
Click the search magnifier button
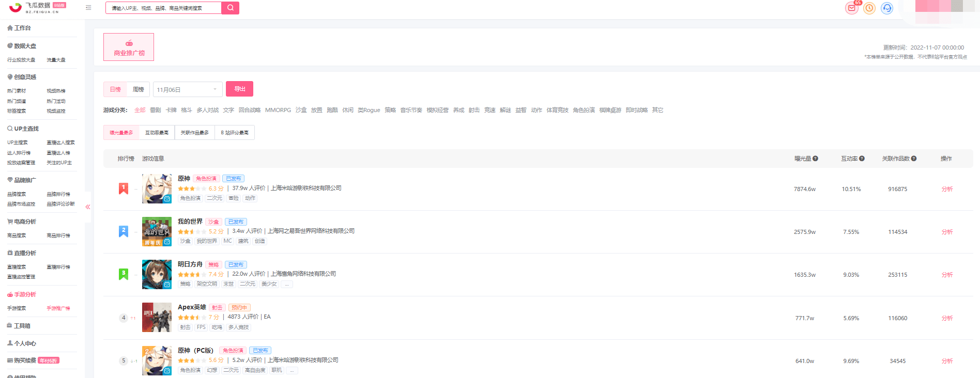[x=231, y=8]
